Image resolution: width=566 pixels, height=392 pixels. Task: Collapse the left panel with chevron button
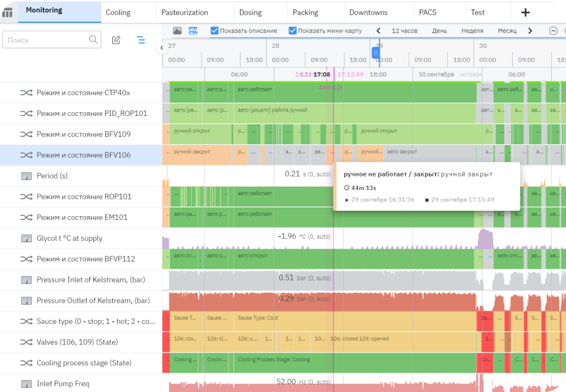click(x=162, y=48)
